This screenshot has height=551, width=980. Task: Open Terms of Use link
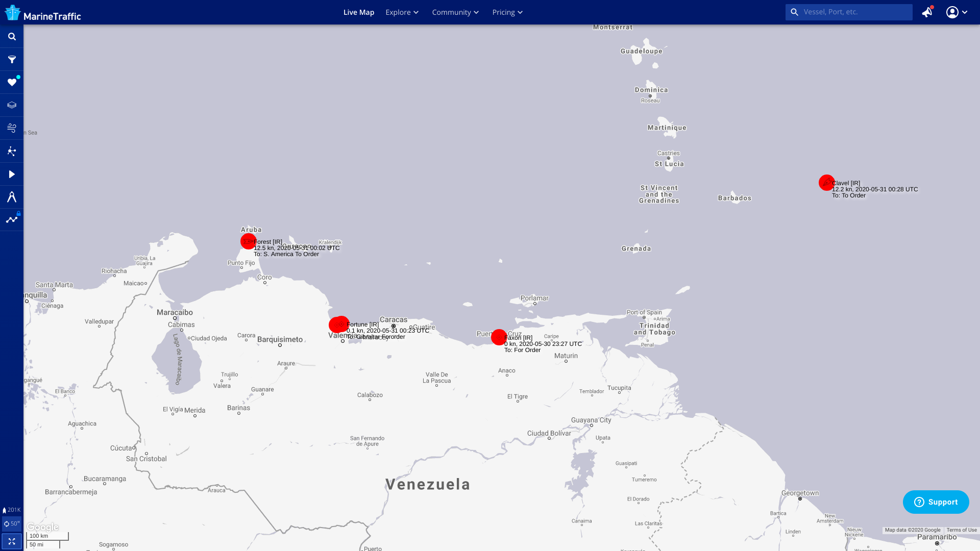pyautogui.click(x=962, y=530)
